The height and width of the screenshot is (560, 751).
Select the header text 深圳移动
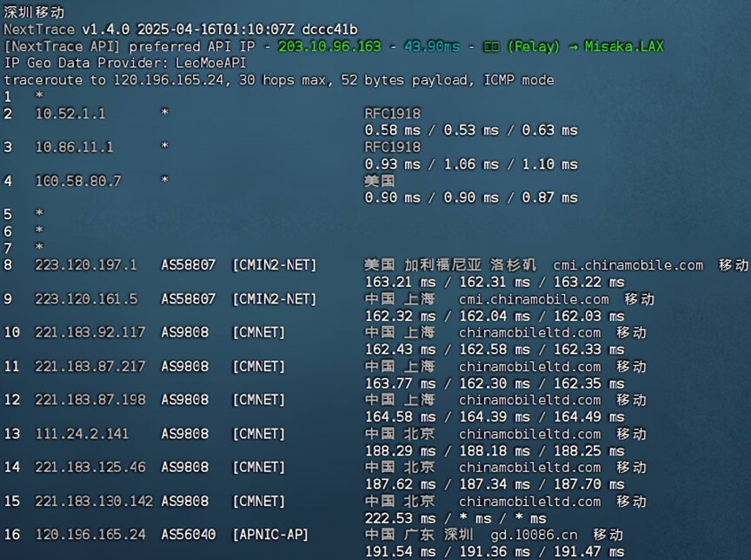[34, 12]
